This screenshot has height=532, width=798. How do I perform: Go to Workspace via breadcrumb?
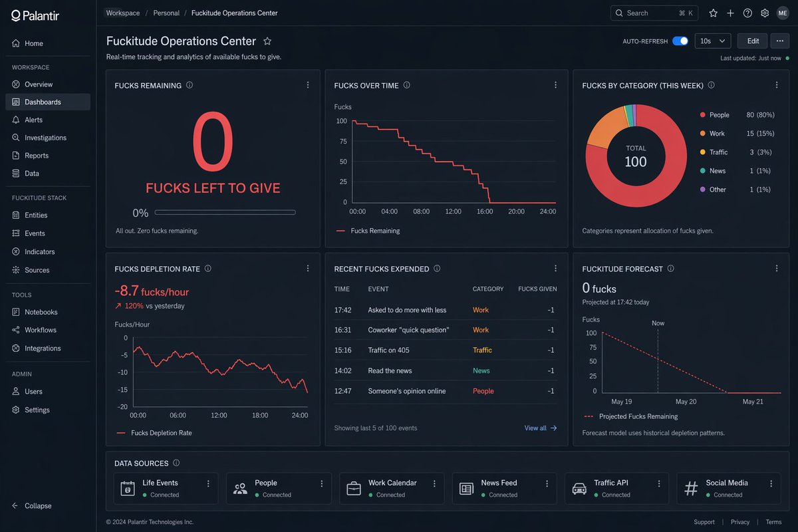[122, 13]
